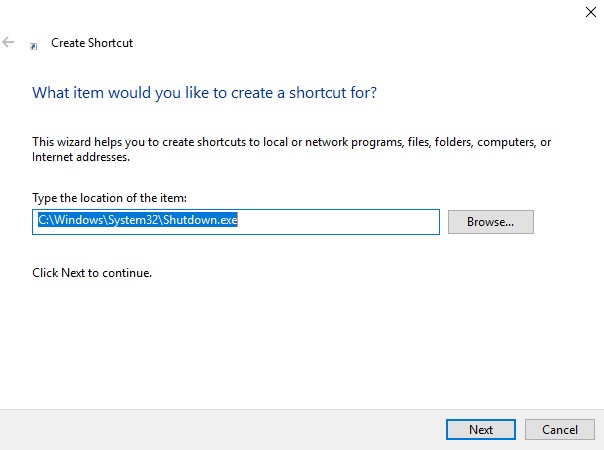
Task: Click the back arrow in the wizard header
Action: (x=9, y=43)
